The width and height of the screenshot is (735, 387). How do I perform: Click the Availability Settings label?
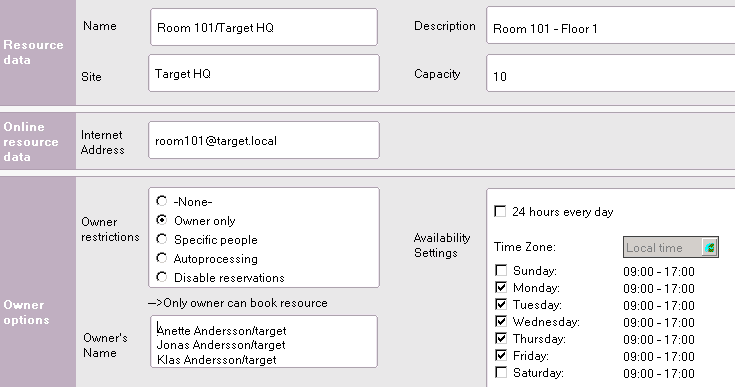click(442, 245)
